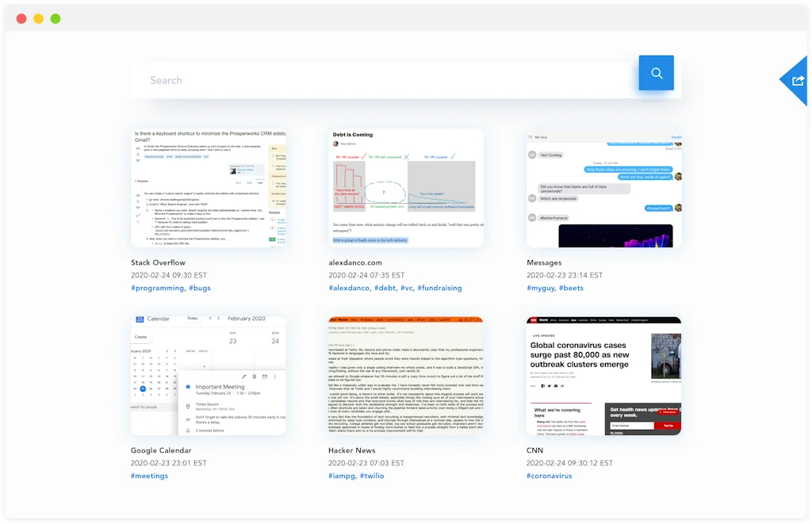This screenshot has width=812, height=524.
Task: Click the blue color square next to Important Meeting
Action: click(188, 387)
